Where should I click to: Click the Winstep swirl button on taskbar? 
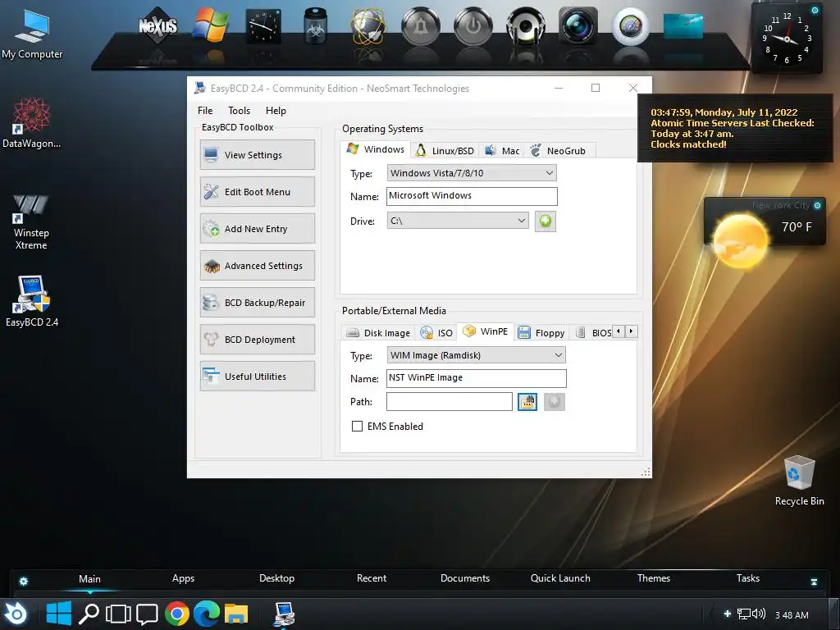(15, 614)
